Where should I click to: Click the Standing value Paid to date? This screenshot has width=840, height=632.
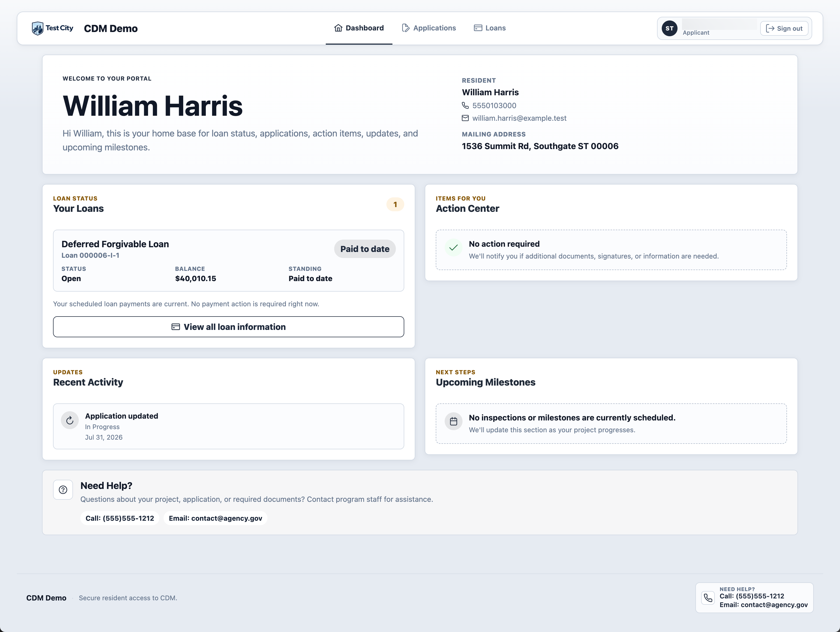pos(310,279)
